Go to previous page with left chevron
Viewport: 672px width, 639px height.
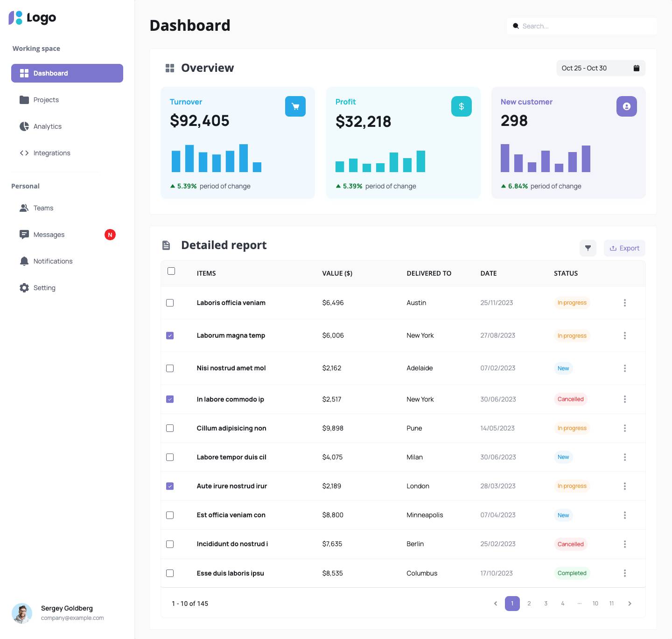[x=496, y=604]
